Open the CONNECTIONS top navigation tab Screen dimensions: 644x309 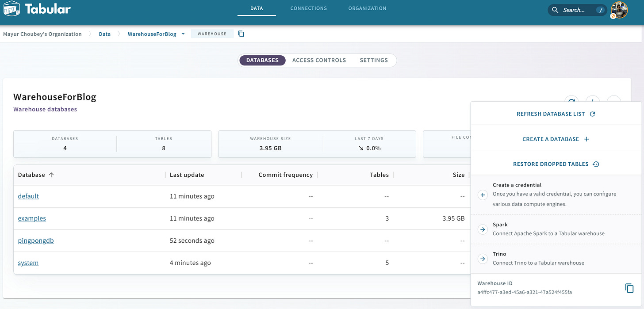coord(309,8)
